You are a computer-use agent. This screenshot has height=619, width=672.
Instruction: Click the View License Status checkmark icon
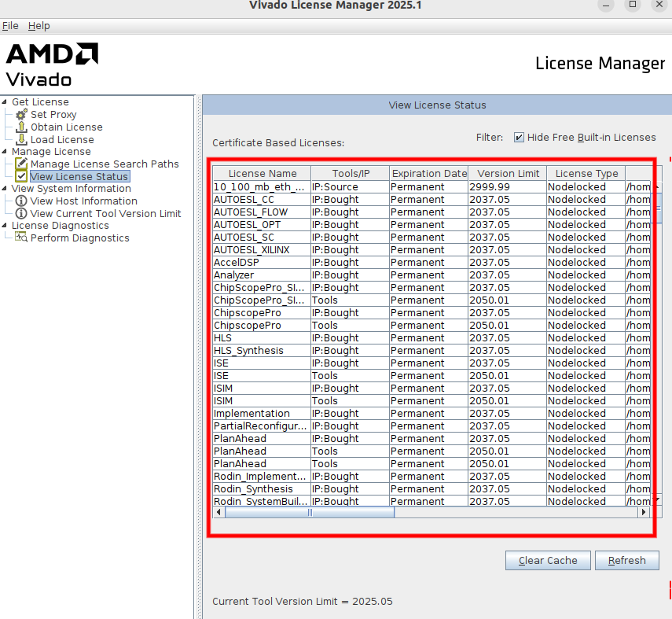tap(21, 176)
